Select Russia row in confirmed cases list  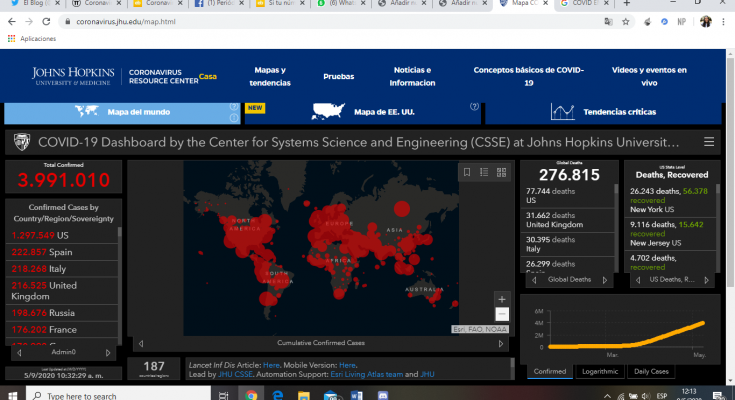pos(61,313)
